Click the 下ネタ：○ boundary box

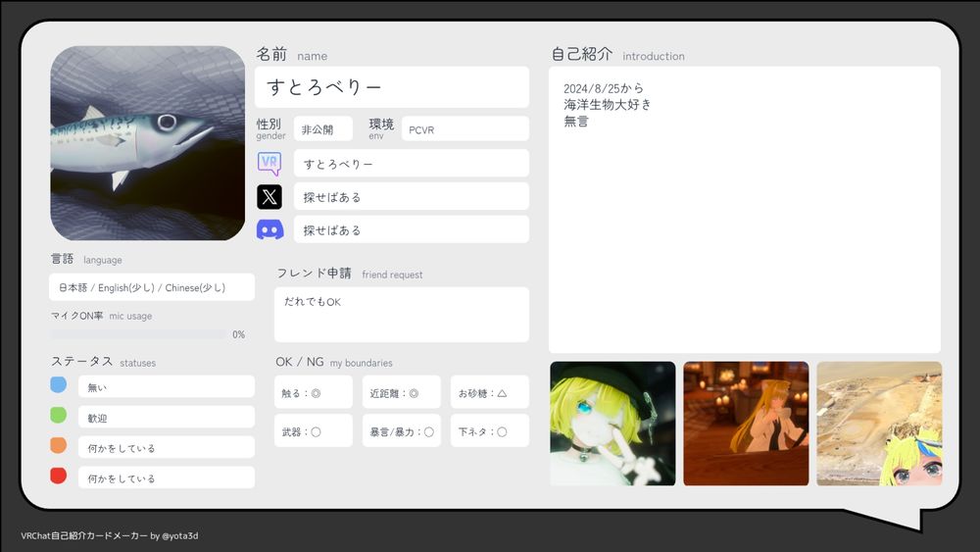pyautogui.click(x=489, y=430)
